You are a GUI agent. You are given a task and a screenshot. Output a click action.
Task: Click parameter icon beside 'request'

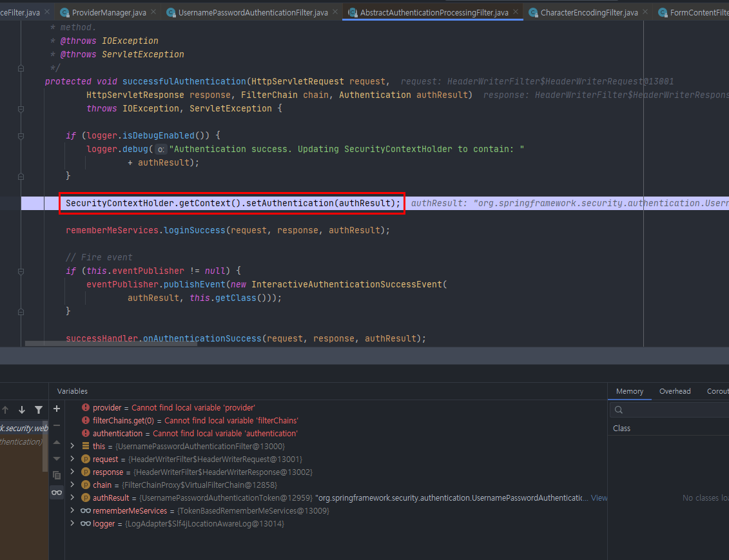tap(86, 459)
